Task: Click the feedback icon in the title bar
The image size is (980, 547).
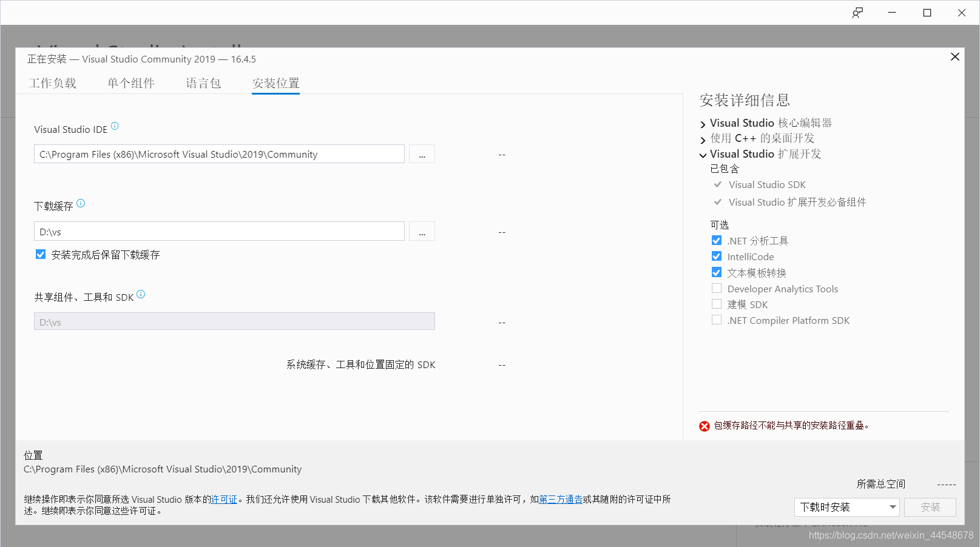Action: point(857,13)
